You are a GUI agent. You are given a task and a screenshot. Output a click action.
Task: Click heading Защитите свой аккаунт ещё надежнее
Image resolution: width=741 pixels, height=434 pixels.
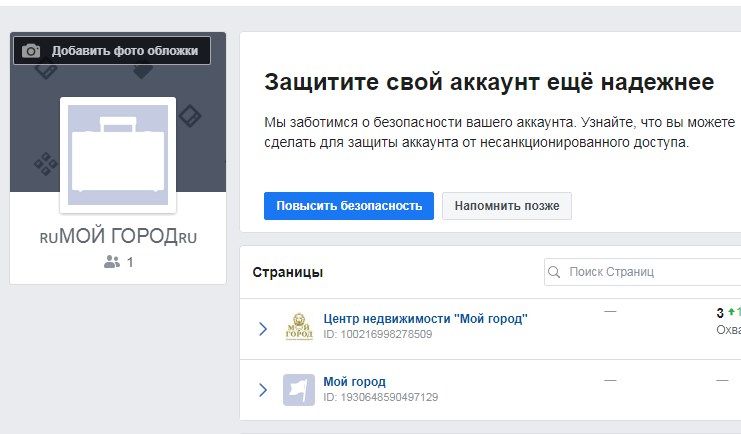489,82
